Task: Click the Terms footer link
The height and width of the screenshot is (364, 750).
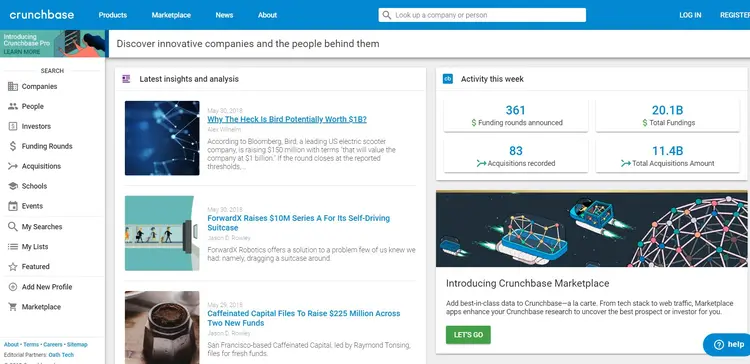Action: point(31,344)
